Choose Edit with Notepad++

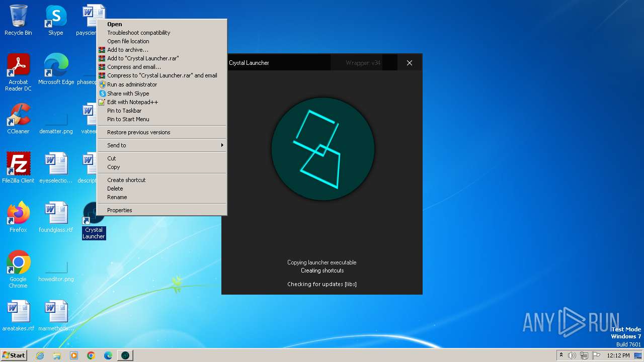click(x=162, y=102)
